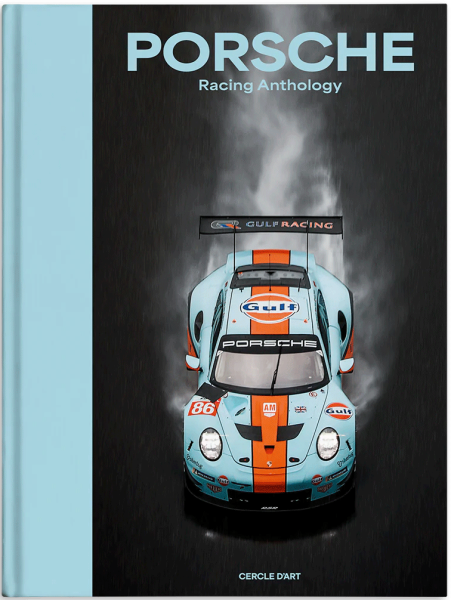This screenshot has width=451, height=600.
Task: Click the 'Racing Anthology' subtitle
Action: click(x=270, y=86)
